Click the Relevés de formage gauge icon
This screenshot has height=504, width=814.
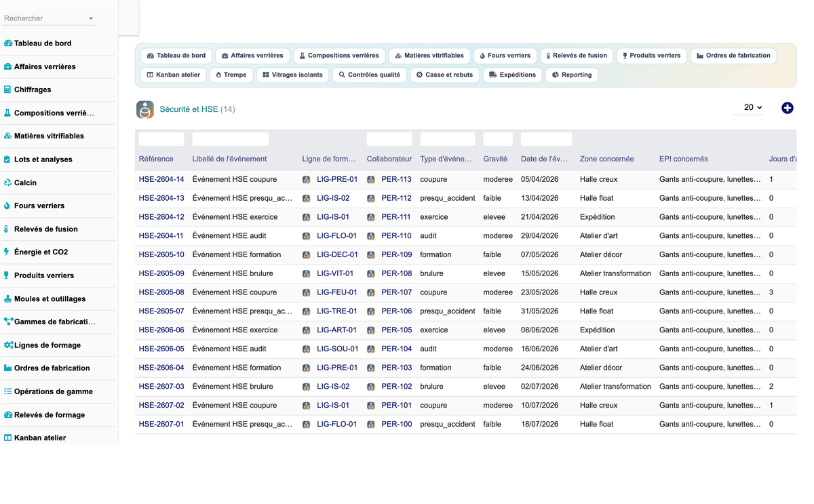tap(8, 415)
